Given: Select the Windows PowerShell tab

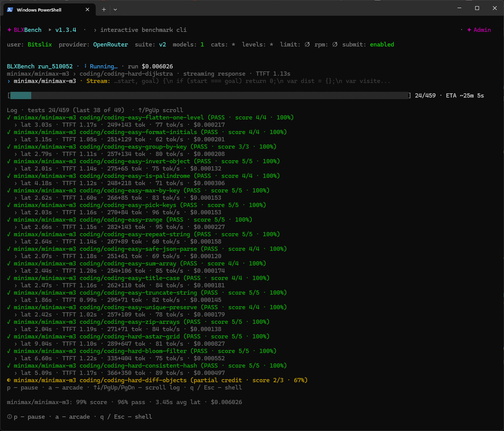Looking at the screenshot, I should 50,9.
